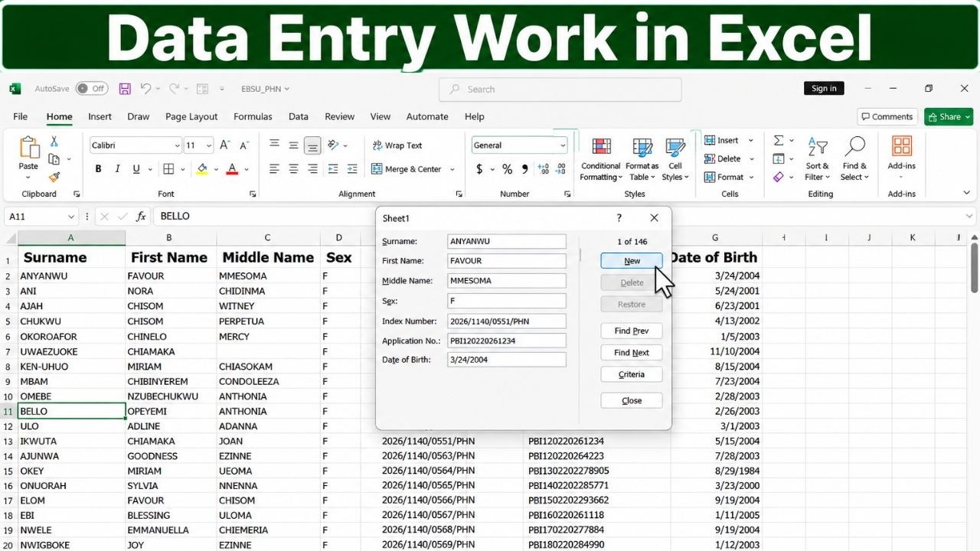Image resolution: width=980 pixels, height=551 pixels.
Task: Click Merge & Center
Action: coord(407,169)
